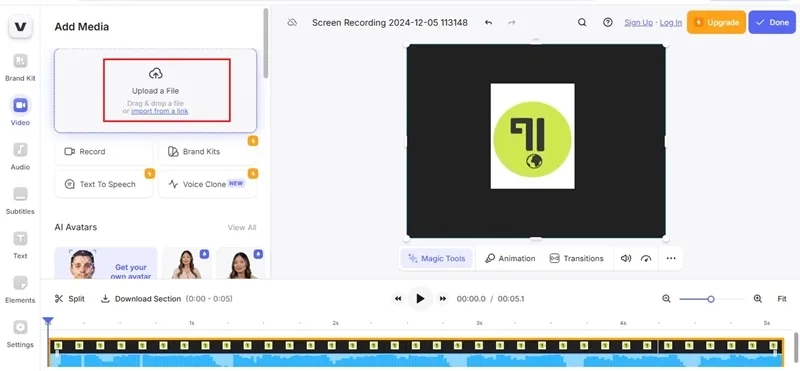Click View All for AI Avatars
This screenshot has height=371, width=800.
(242, 227)
